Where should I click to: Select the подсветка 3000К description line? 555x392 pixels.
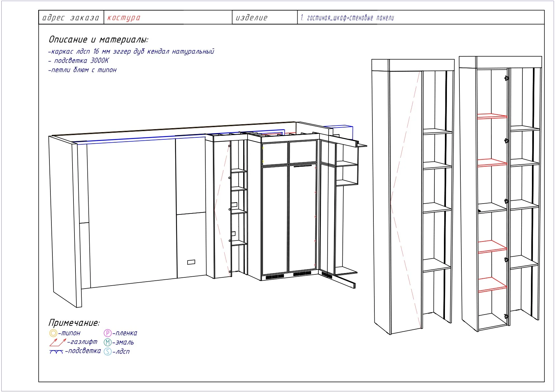(x=78, y=61)
